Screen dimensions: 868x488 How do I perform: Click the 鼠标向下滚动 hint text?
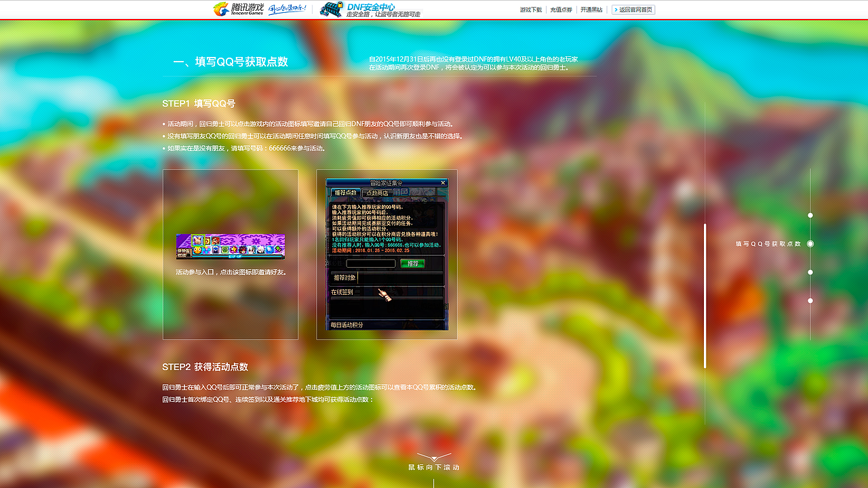(434, 468)
